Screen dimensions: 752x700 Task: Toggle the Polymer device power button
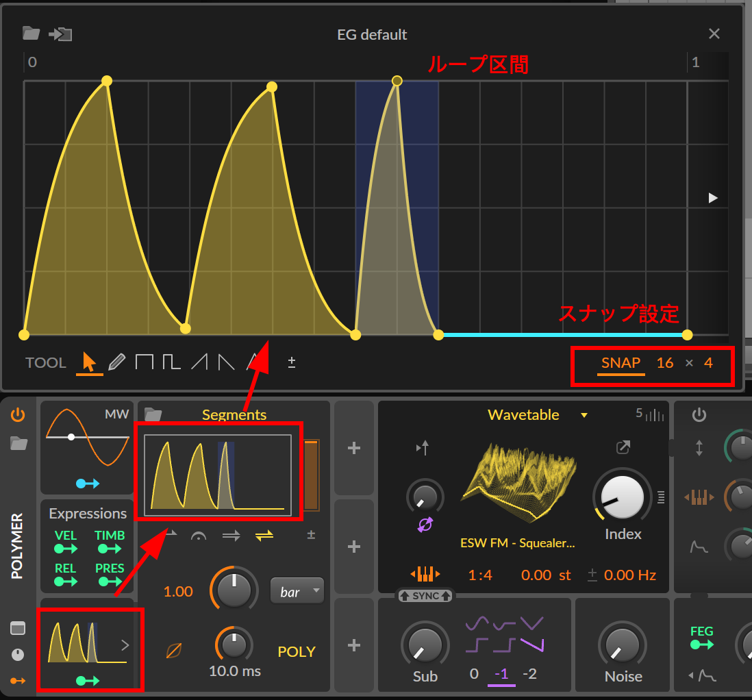pyautogui.click(x=18, y=414)
